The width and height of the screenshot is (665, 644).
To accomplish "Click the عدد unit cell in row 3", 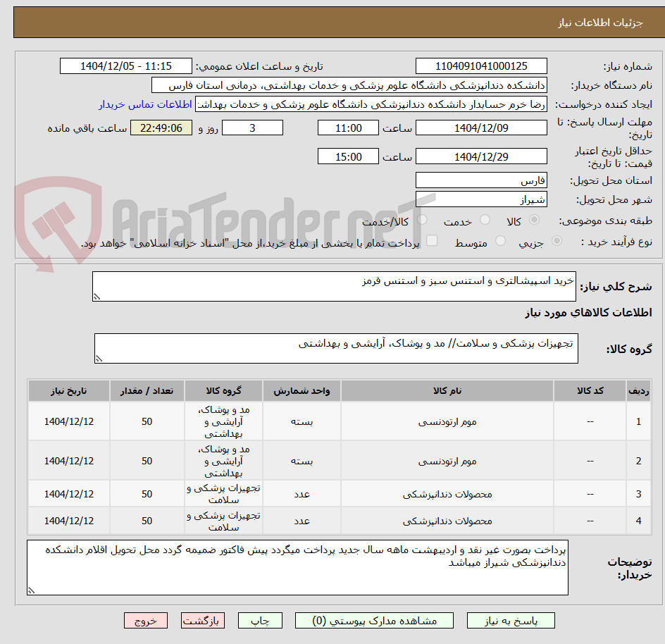I will pyautogui.click(x=302, y=494).
